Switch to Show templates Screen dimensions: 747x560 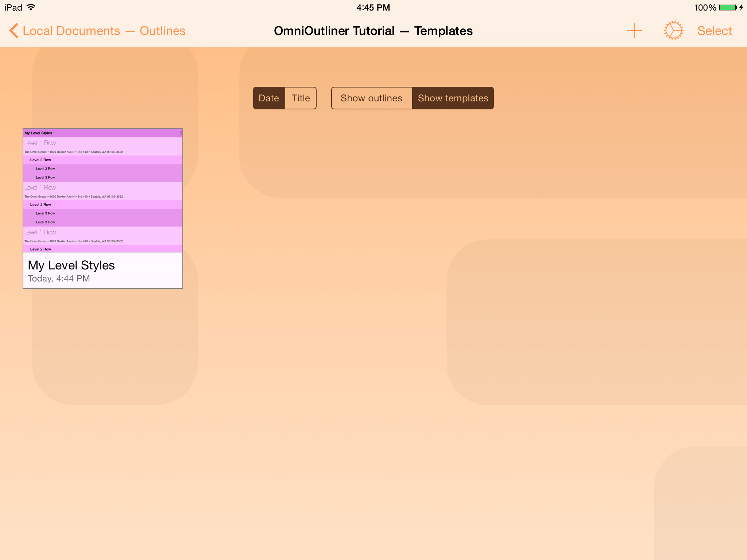tap(453, 98)
